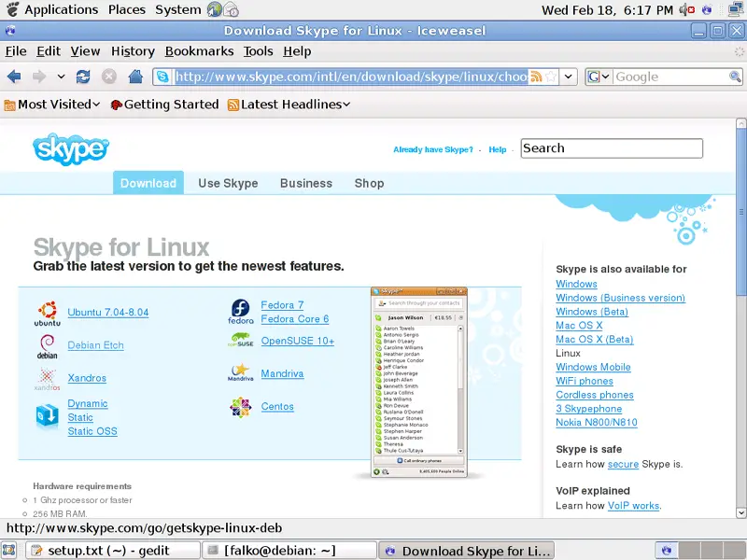Expand the Latest Headlines feed menu
The width and height of the screenshot is (747, 560).
click(289, 105)
